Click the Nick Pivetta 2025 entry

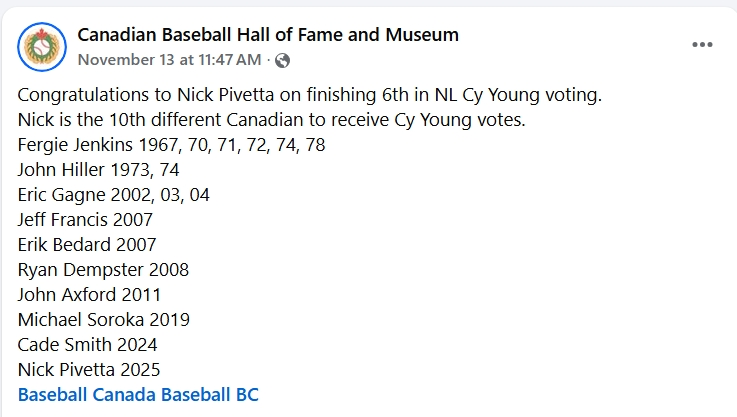[x=89, y=369]
